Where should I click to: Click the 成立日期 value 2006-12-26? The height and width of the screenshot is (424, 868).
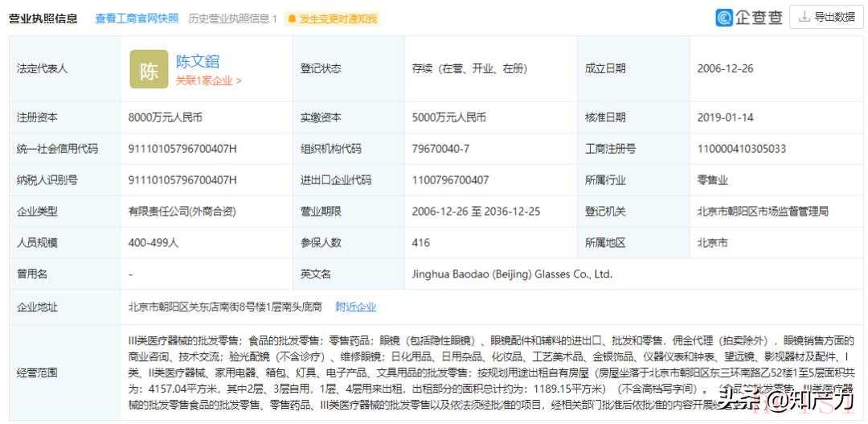click(x=725, y=69)
